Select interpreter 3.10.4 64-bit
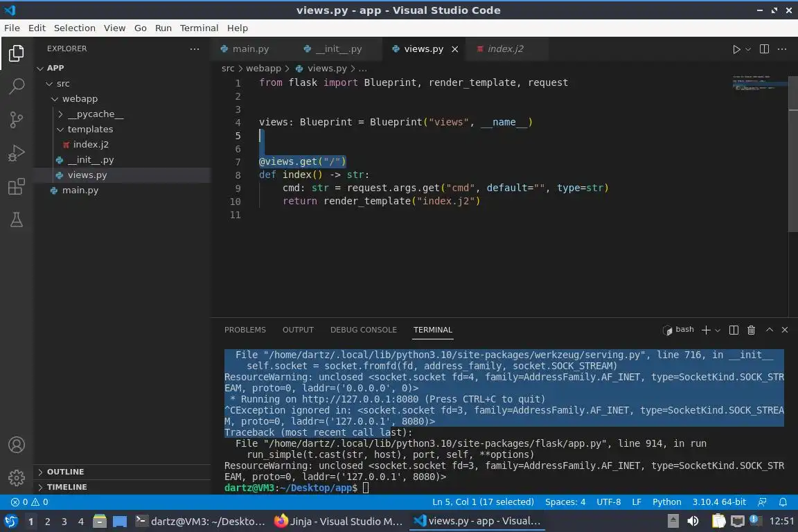798x532 pixels. (x=718, y=502)
